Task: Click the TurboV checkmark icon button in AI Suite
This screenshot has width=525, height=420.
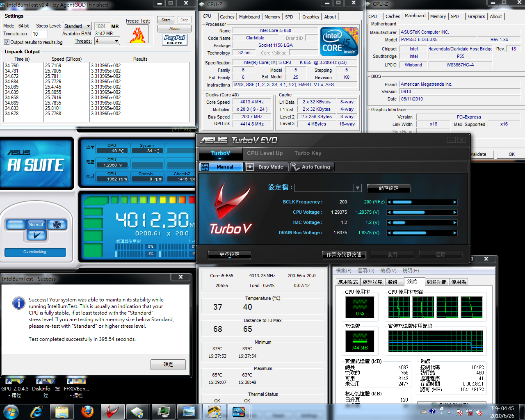Action: (x=37, y=235)
